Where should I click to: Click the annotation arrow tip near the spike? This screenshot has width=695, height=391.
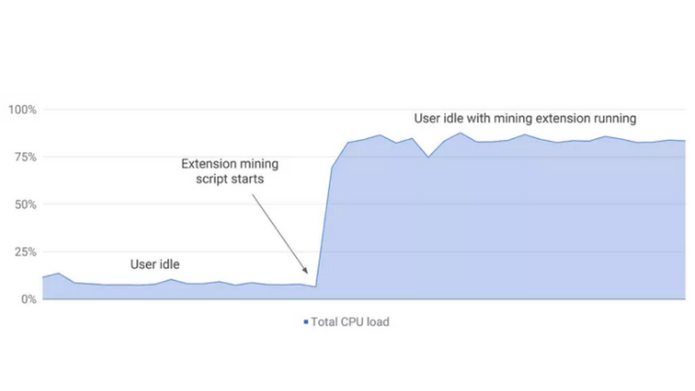pos(306,271)
